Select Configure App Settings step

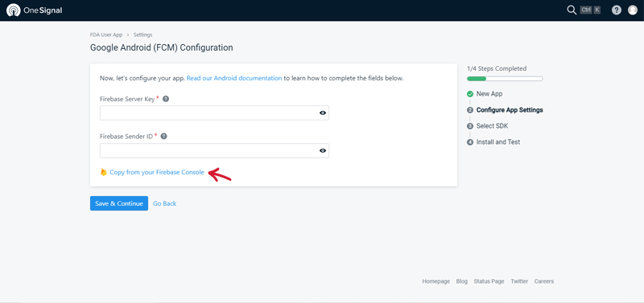point(510,110)
